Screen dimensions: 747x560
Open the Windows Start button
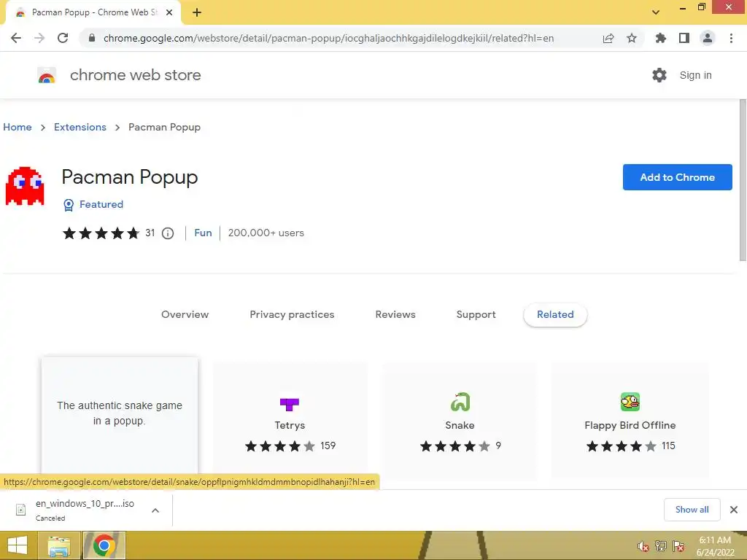(18, 545)
